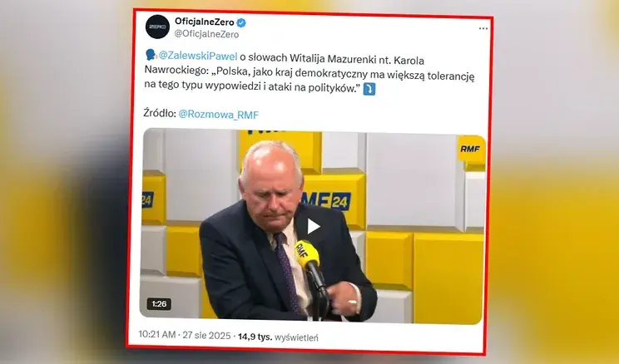Click the 27 sie 2025 date
Screen dimensions: 619x364
206,336
